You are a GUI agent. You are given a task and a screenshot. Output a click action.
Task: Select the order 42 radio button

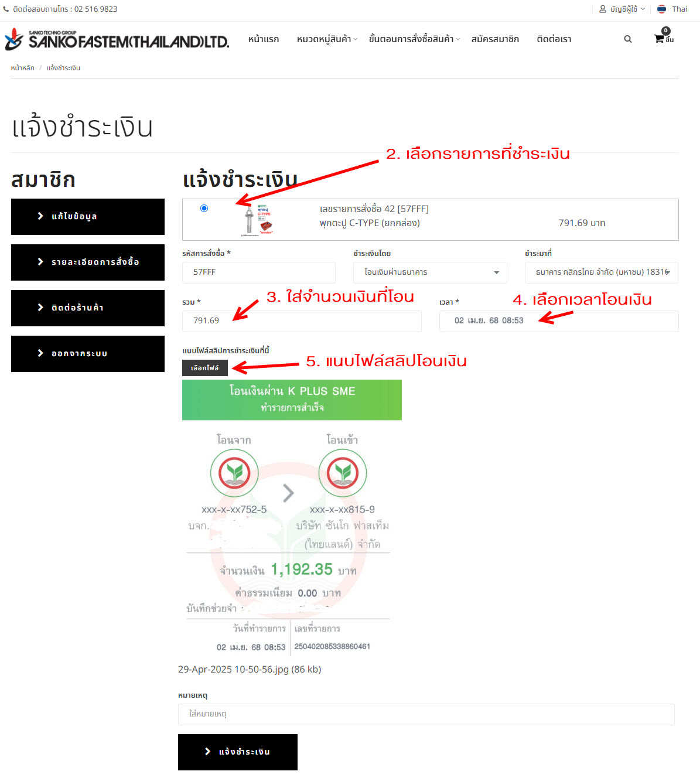coord(204,208)
